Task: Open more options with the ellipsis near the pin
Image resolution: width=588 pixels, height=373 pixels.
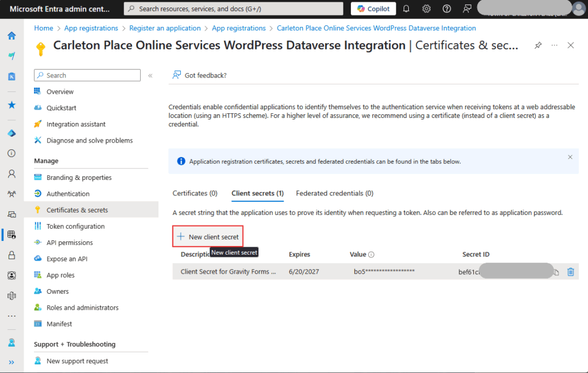Action: (x=554, y=45)
